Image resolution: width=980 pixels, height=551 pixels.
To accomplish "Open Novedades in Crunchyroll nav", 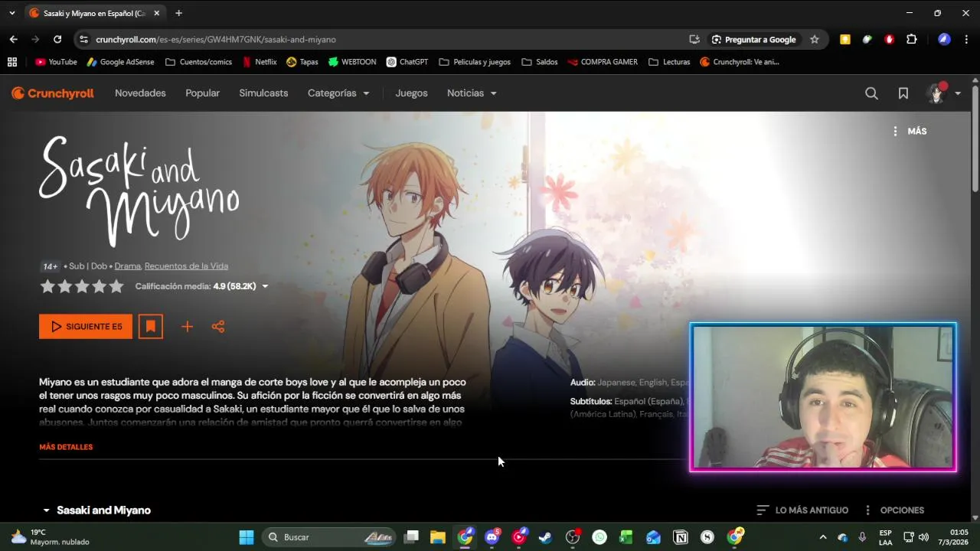I will point(140,93).
